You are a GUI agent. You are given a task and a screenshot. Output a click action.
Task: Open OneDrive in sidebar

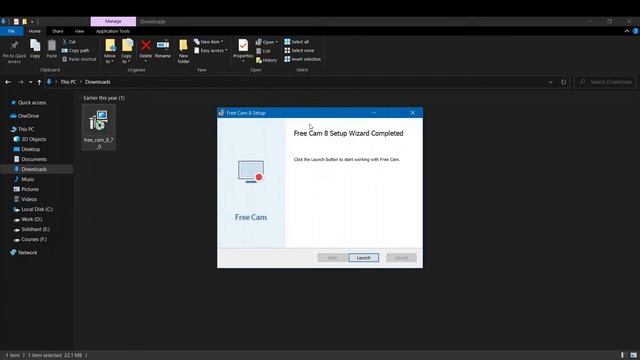tap(24, 116)
